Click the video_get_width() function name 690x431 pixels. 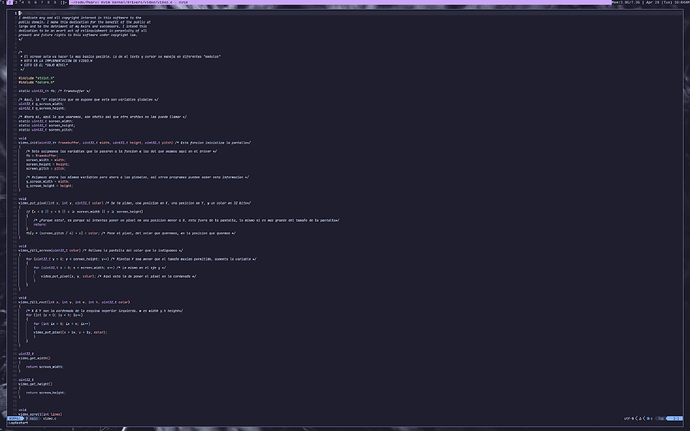pos(34,358)
